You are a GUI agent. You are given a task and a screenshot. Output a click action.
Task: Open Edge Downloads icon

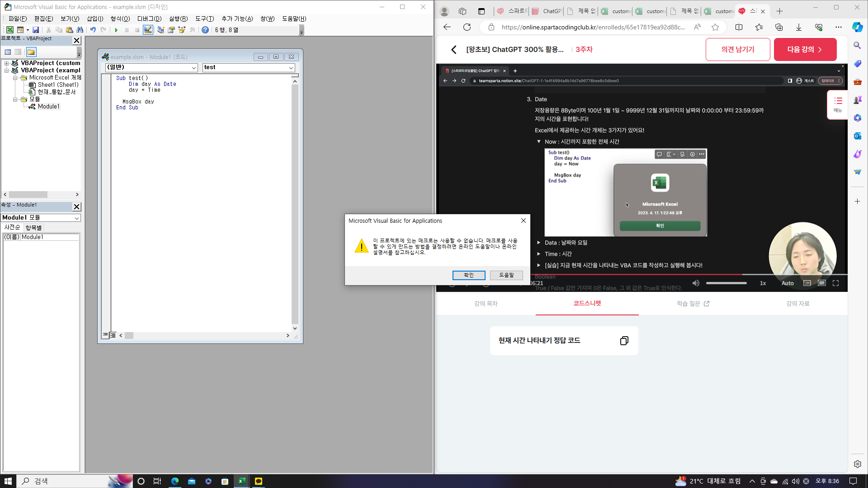pos(799,27)
